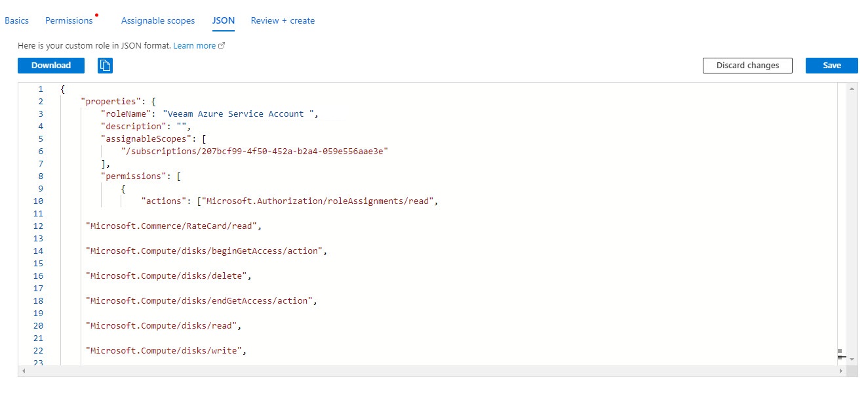Switch to the Basics tab
Image resolution: width=868 pixels, height=406 pixels.
(17, 20)
